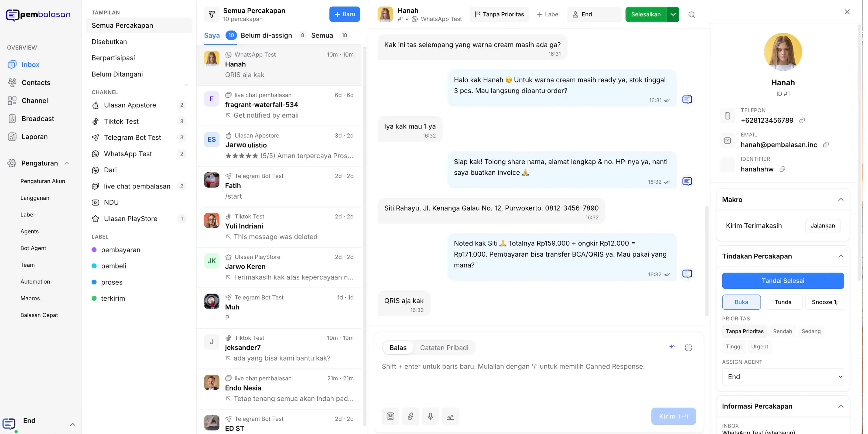Image resolution: width=868 pixels, height=434 pixels.
Task: Open the Selesaikan dropdown arrow
Action: pos(673,14)
